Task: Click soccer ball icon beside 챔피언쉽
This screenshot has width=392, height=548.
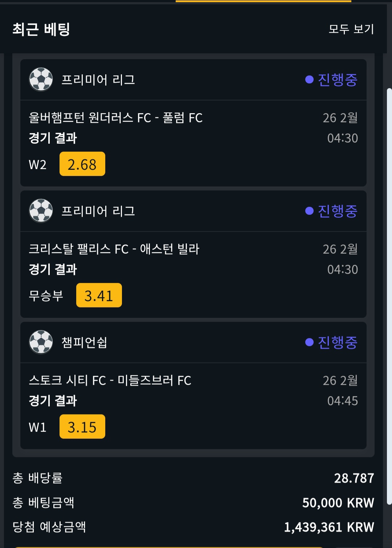Action: click(x=41, y=342)
